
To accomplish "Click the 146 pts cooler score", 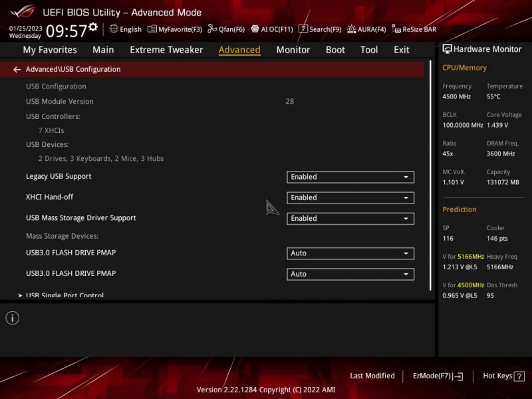I will tap(497, 239).
